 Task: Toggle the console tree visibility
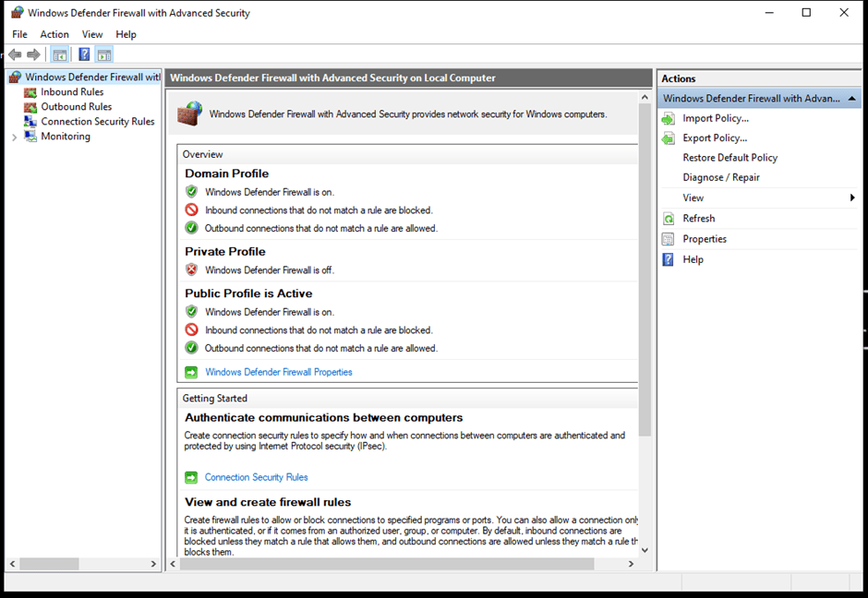point(60,54)
